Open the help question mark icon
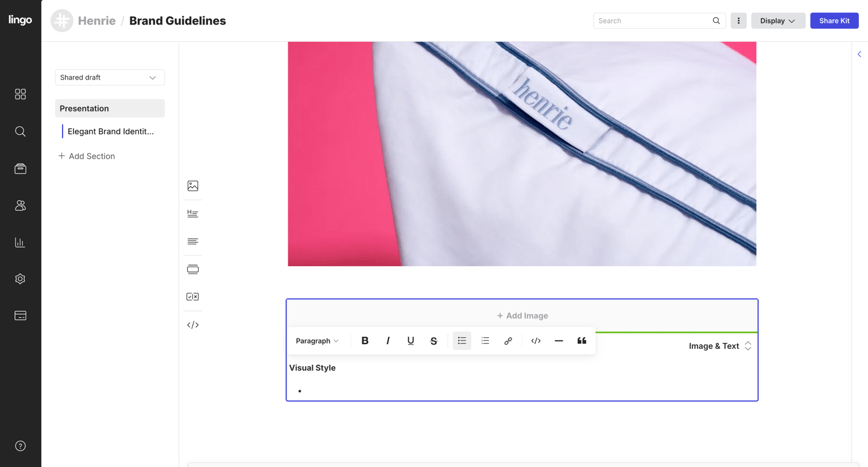Screen dimensions: 868x467 20,446
